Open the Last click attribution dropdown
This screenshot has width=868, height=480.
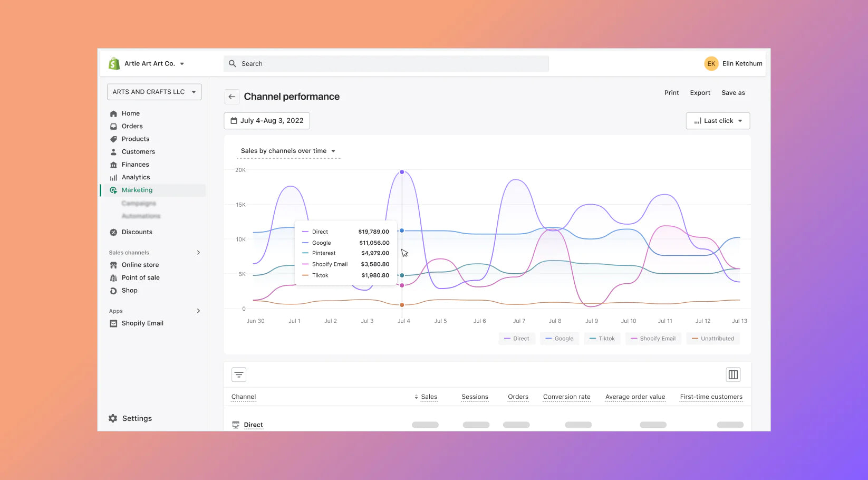pyautogui.click(x=718, y=121)
